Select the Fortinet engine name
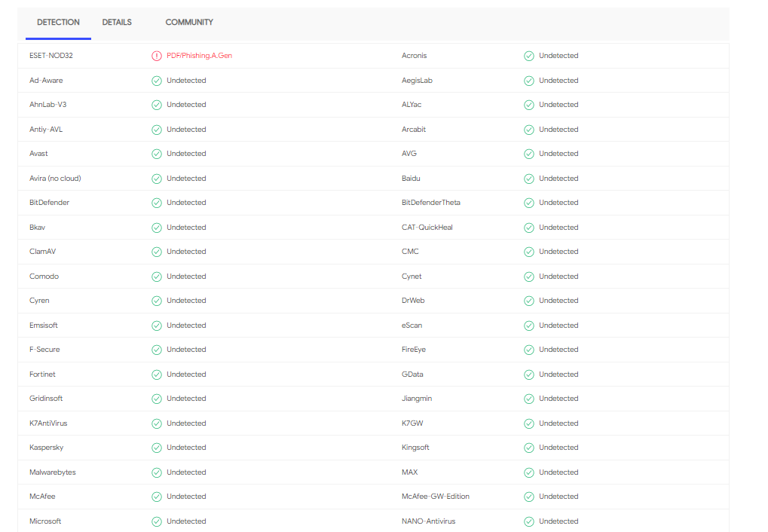 tap(42, 375)
